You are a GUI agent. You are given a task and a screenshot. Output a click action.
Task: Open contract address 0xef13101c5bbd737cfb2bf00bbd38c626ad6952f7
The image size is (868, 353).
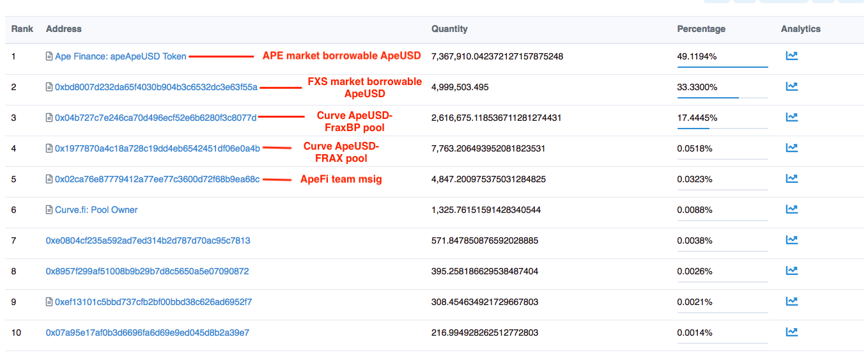153,302
